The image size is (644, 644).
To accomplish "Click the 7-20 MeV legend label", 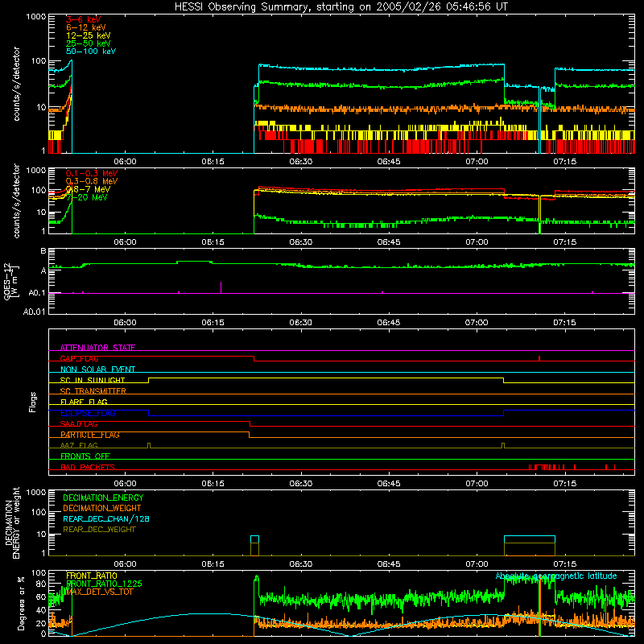I will tap(86, 197).
